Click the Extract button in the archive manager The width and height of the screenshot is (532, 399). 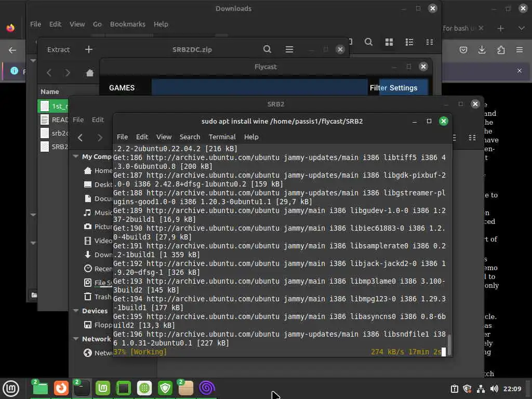[x=58, y=49]
